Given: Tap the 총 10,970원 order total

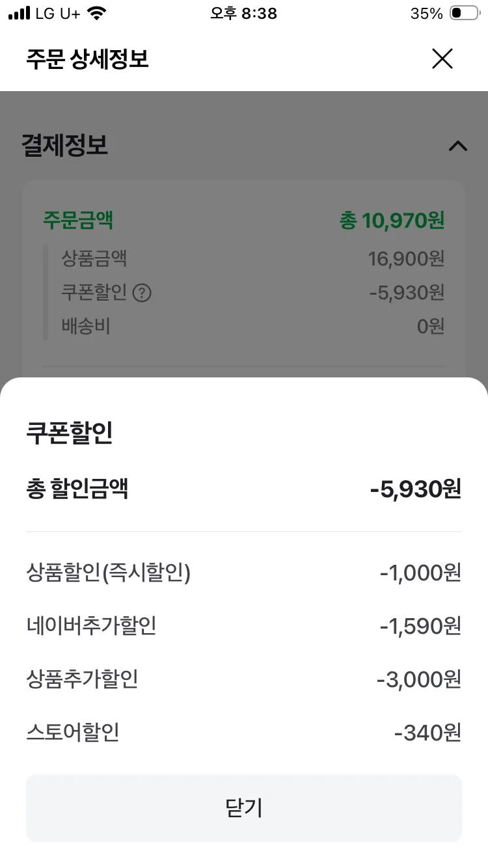Looking at the screenshot, I should [x=392, y=221].
